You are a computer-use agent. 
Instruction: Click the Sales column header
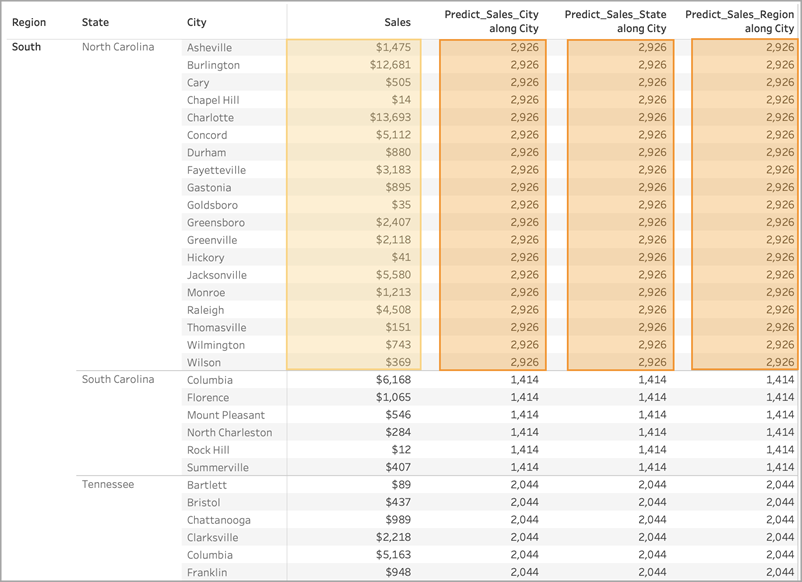pos(397,23)
